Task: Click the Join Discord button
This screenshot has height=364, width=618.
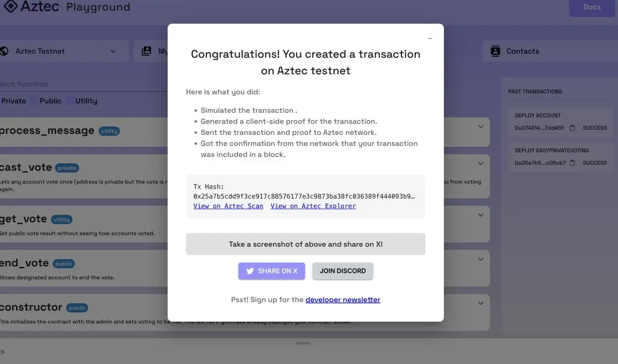Action: [342, 271]
